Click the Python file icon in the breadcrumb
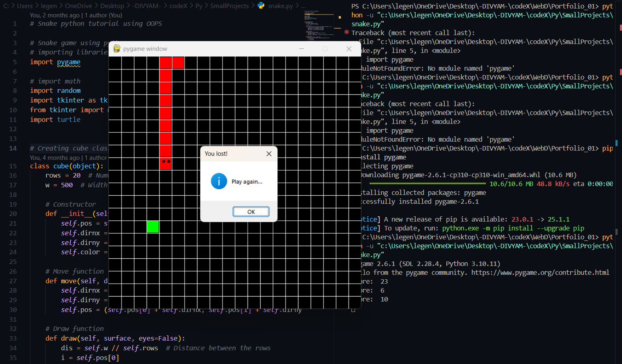622x364 pixels. (x=261, y=6)
